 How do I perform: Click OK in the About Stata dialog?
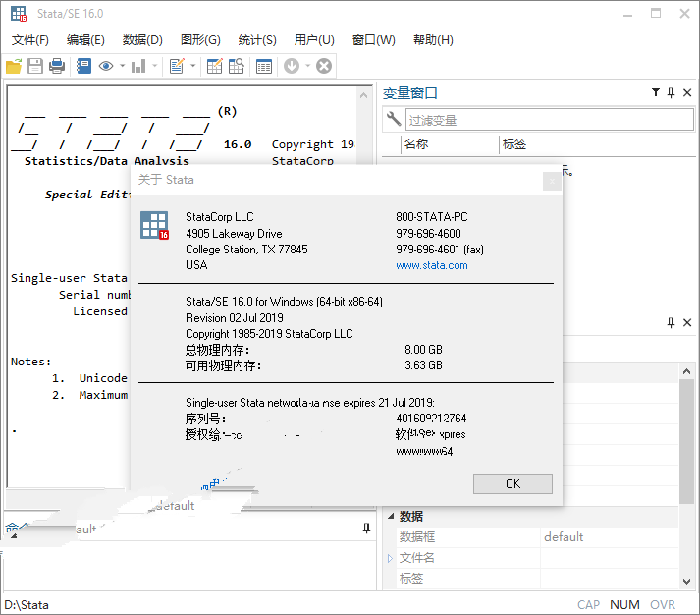pyautogui.click(x=512, y=483)
